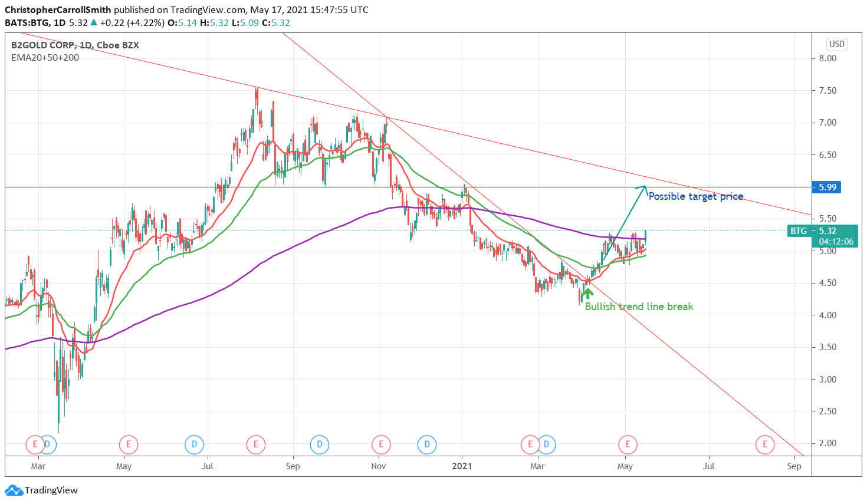Click the B2GOLD CORP chart title
Viewport: 867px width, 504px height.
pyautogui.click(x=75, y=45)
